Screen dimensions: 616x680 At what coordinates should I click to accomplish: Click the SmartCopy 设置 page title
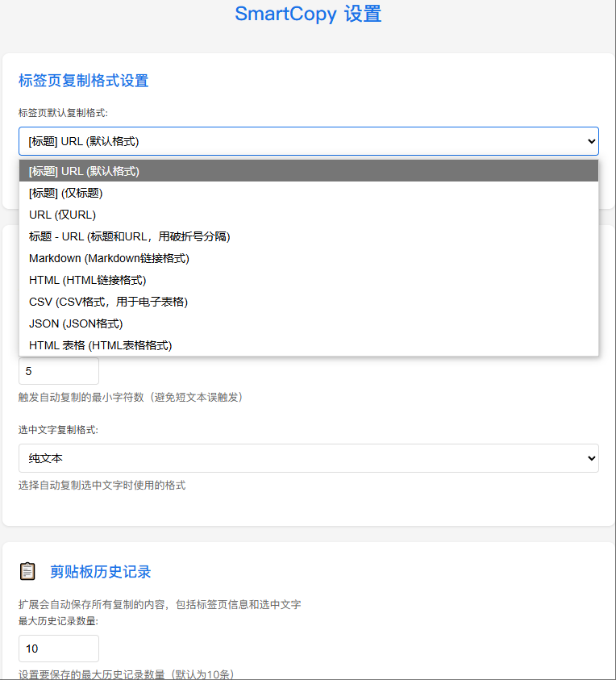(x=308, y=14)
